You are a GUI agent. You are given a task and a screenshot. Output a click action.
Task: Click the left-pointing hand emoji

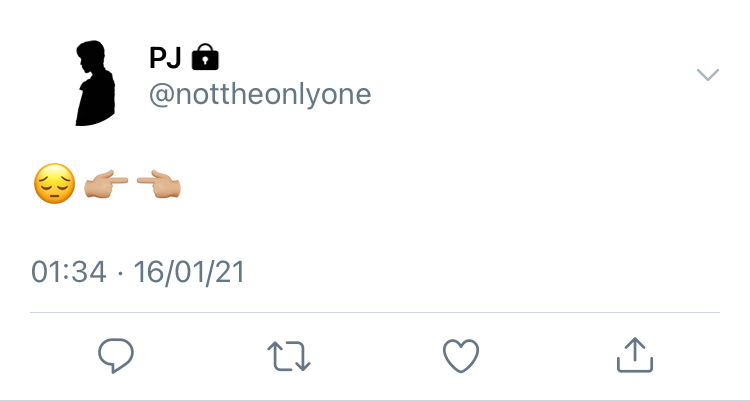[159, 183]
